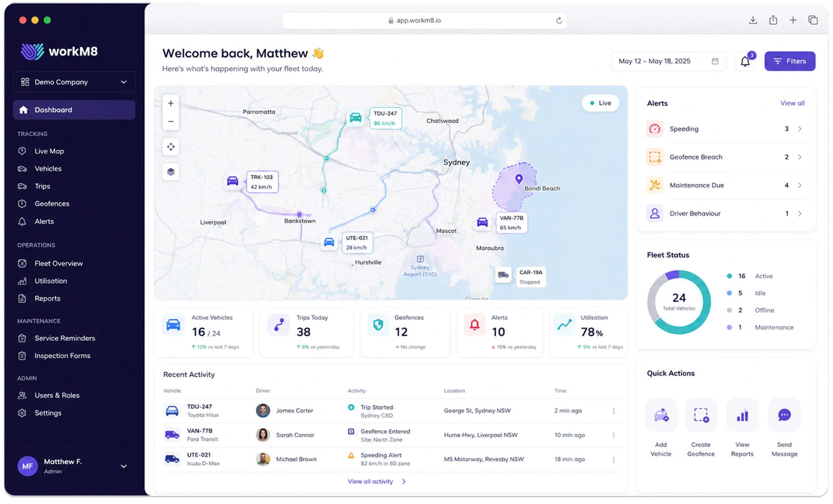Open row options for UTE-021 activity
Viewport: 833px width, 504px height.
[x=614, y=459]
